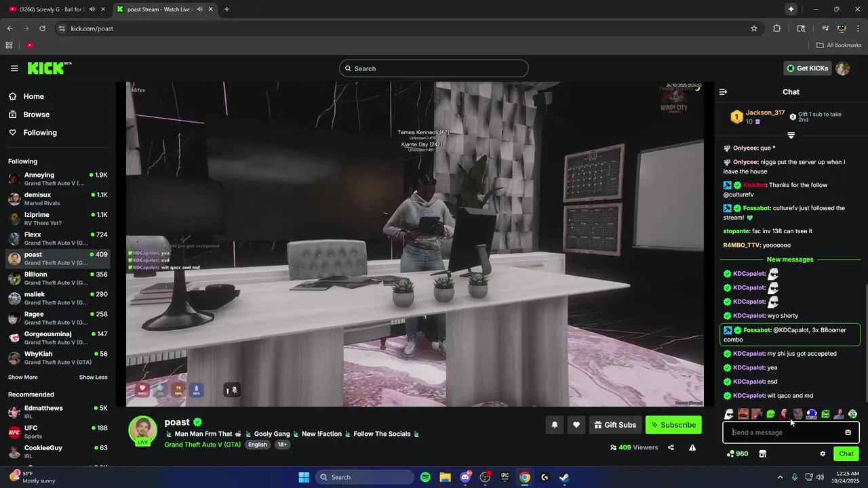Report the stream with warning icon
Viewport: 868px width, 488px height.
692,447
